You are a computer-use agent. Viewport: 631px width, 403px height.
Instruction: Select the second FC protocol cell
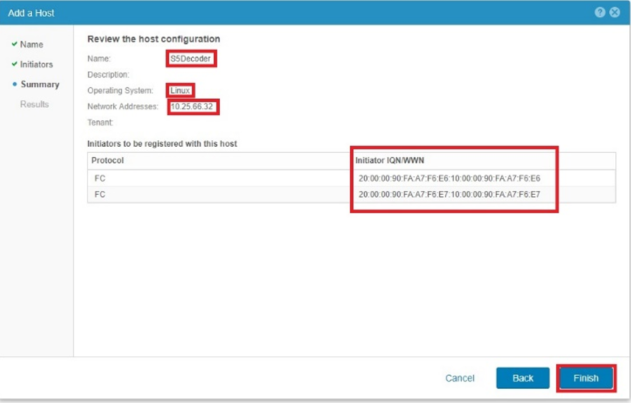(98, 194)
